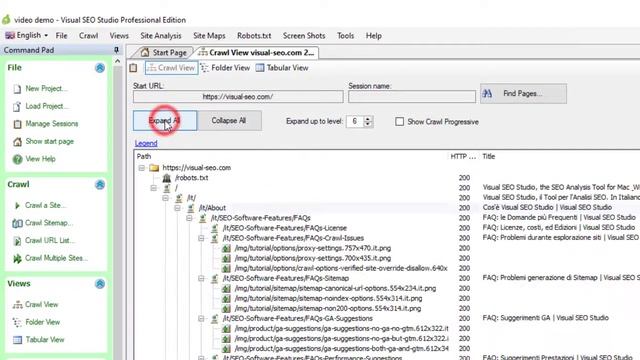Collapse the /it/About tree node
The height and width of the screenshot is (360, 640).
pyautogui.click(x=178, y=208)
